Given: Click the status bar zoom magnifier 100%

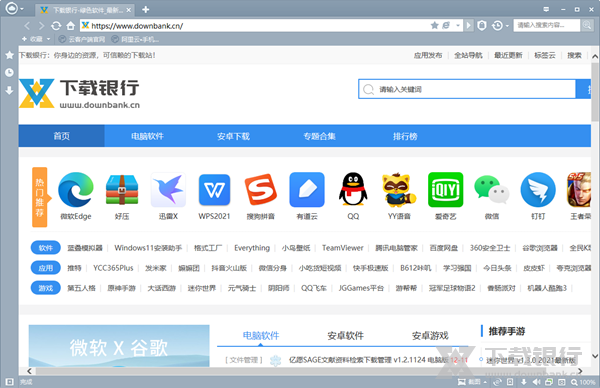Looking at the screenshot, I should click(583, 382).
